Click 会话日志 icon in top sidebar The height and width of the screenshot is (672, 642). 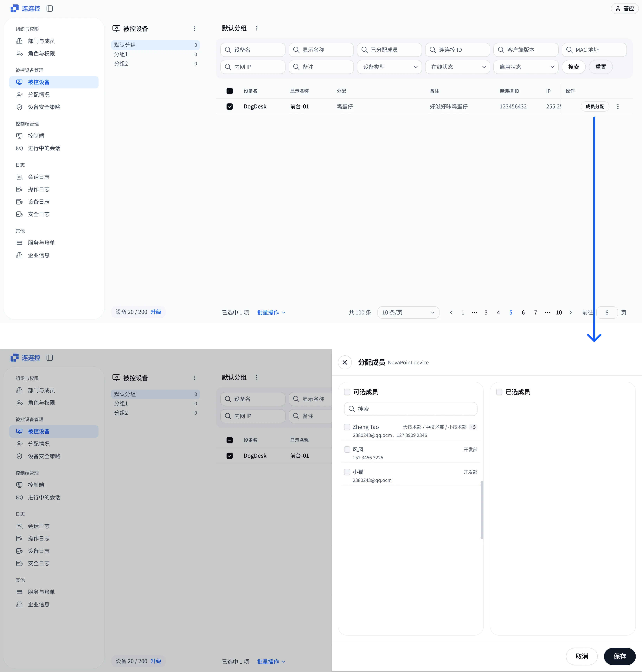coord(20,177)
